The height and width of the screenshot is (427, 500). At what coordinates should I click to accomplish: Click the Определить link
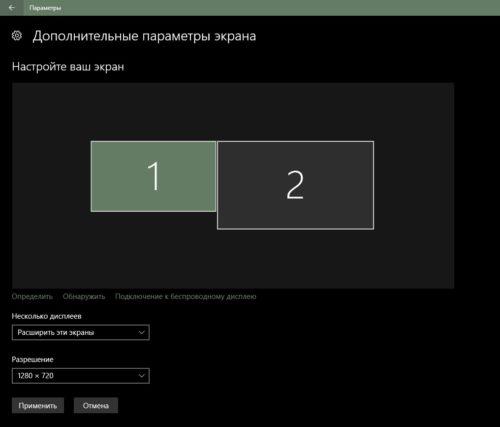click(x=32, y=296)
